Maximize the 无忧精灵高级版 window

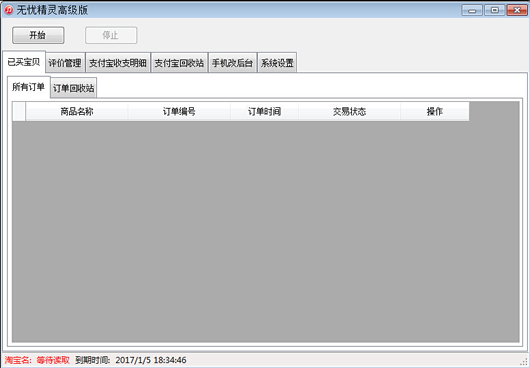(x=495, y=10)
